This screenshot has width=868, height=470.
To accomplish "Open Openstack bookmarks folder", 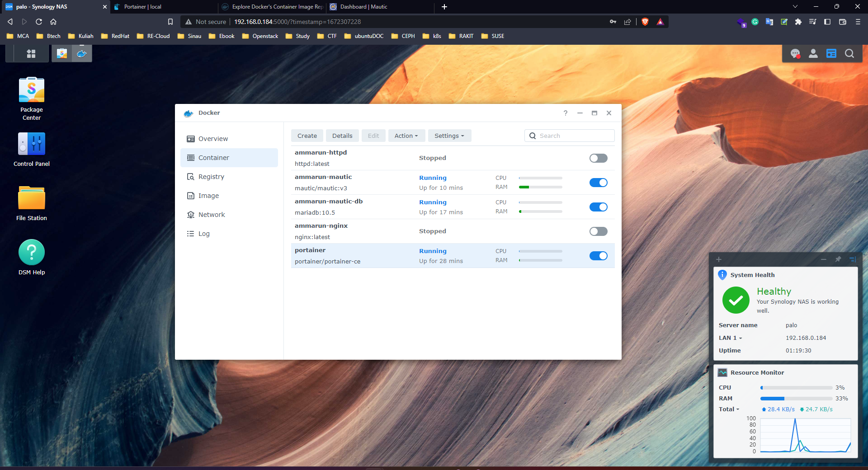I will 260,36.
